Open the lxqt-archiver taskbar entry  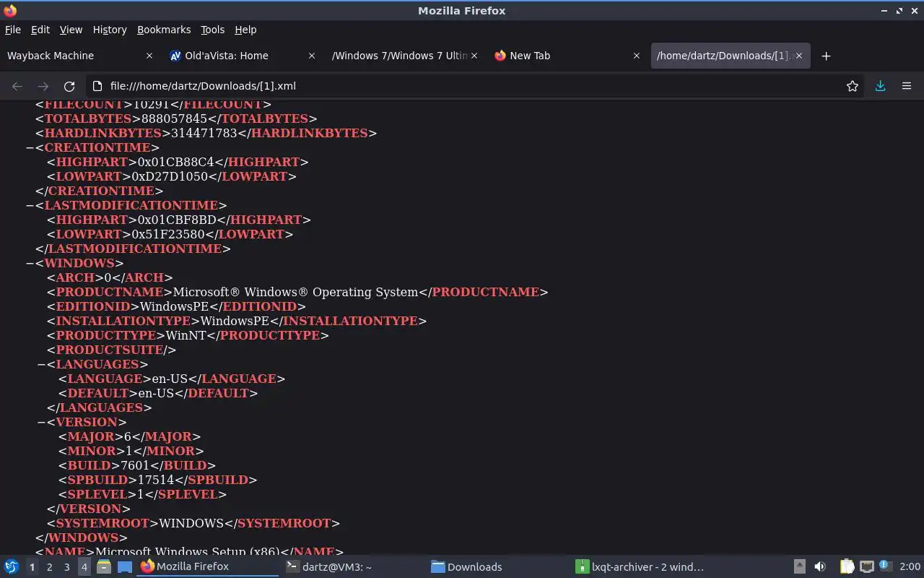tap(641, 567)
